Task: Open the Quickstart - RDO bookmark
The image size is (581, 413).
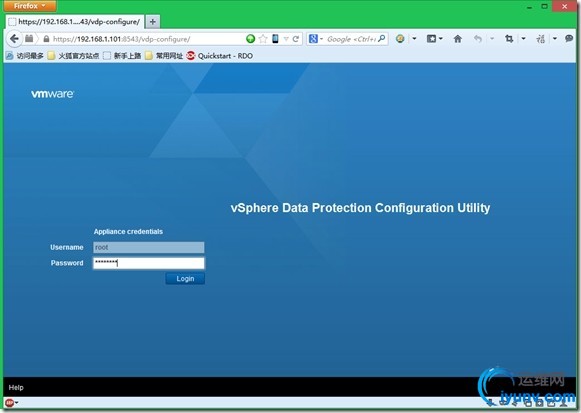Action: pyautogui.click(x=220, y=56)
